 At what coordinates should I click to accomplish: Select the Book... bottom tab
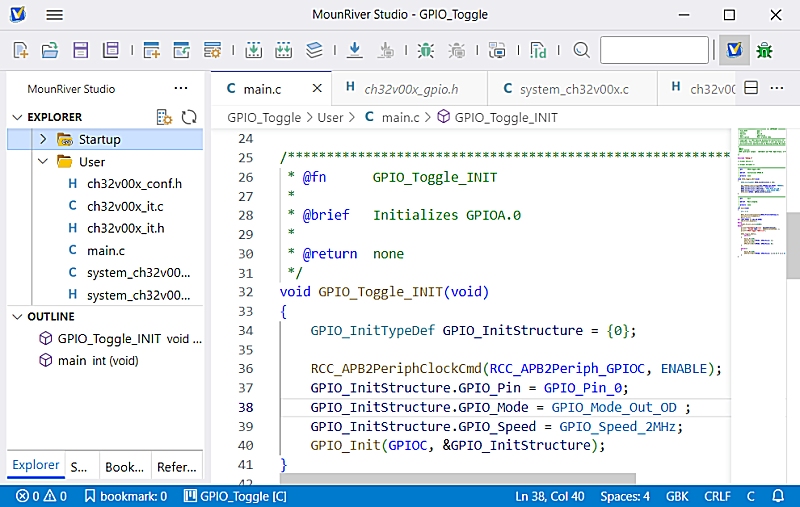[124, 466]
